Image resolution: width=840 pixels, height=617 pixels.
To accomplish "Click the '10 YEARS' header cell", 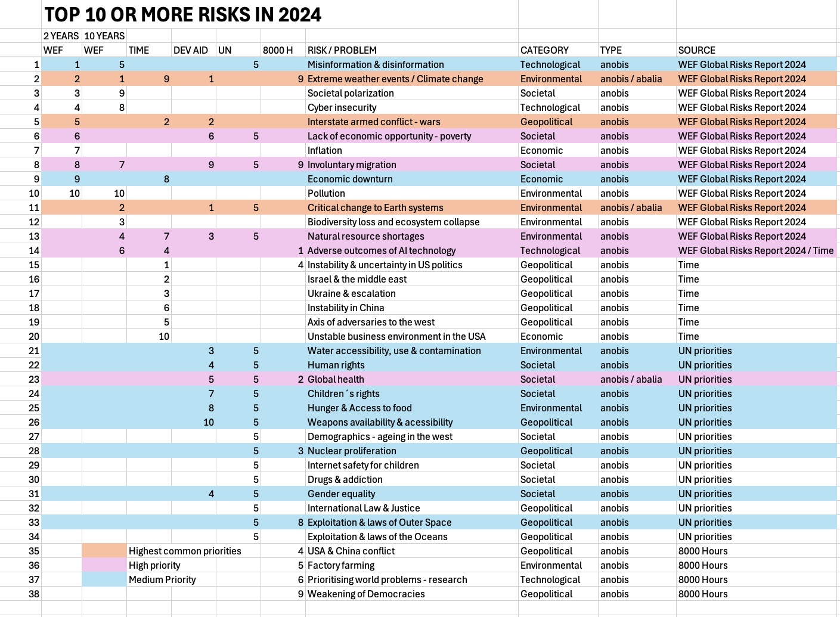I will point(104,36).
